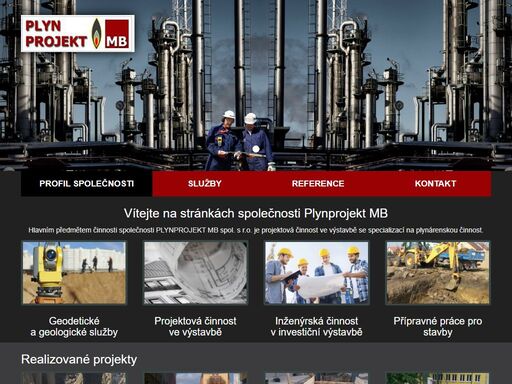This screenshot has height=384, width=512.
Task: Click the Vítejte na stránkách společnosti heading
Action: point(256,213)
